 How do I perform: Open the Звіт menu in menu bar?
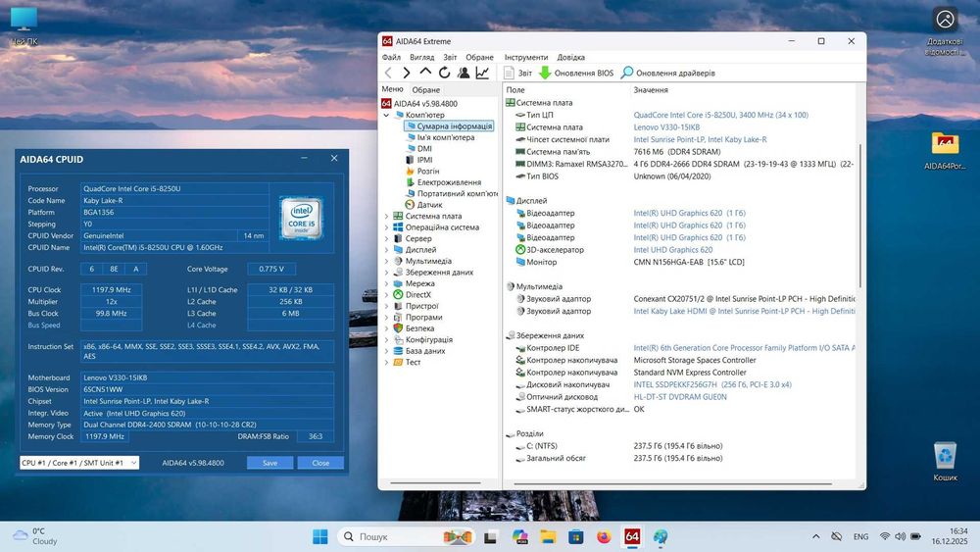pyautogui.click(x=450, y=57)
